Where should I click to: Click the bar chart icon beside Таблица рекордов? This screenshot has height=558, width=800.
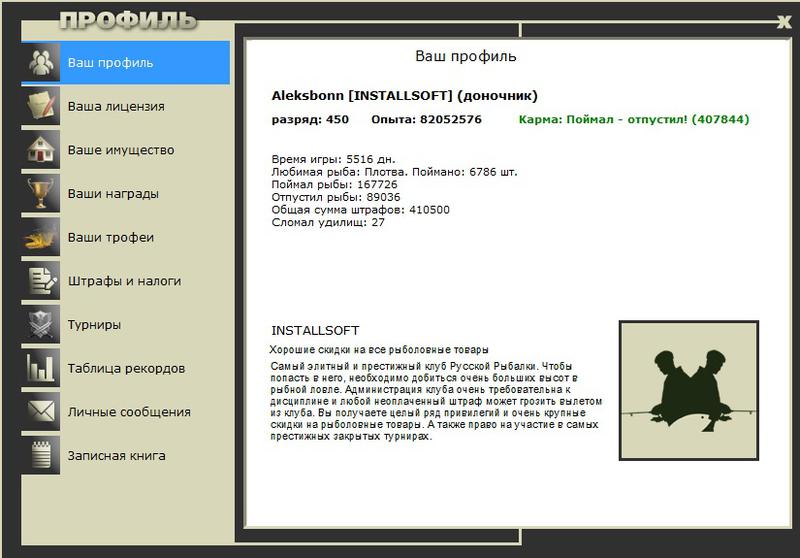pos(41,368)
